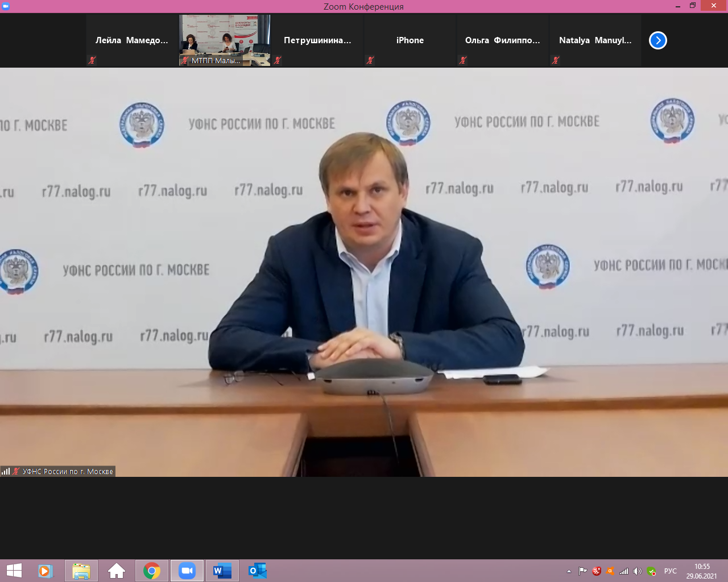Click muted mic icon on Петрушинина tile

click(x=278, y=60)
